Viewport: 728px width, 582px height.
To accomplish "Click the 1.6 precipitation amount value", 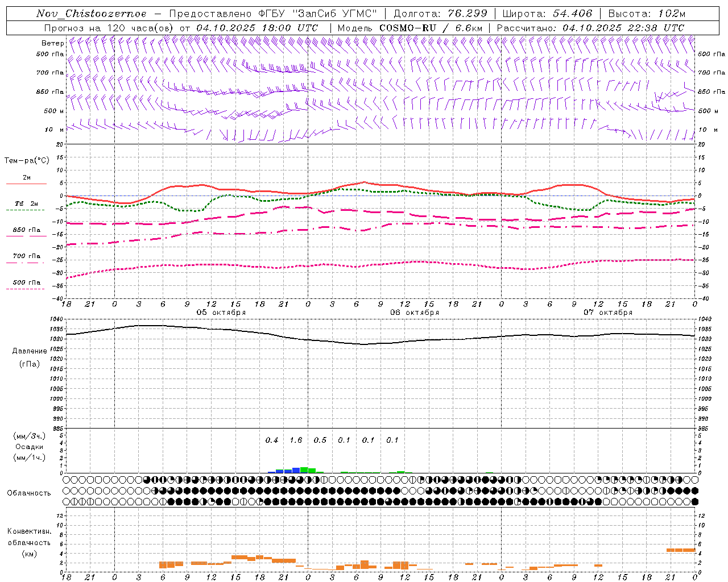I will pos(296,440).
